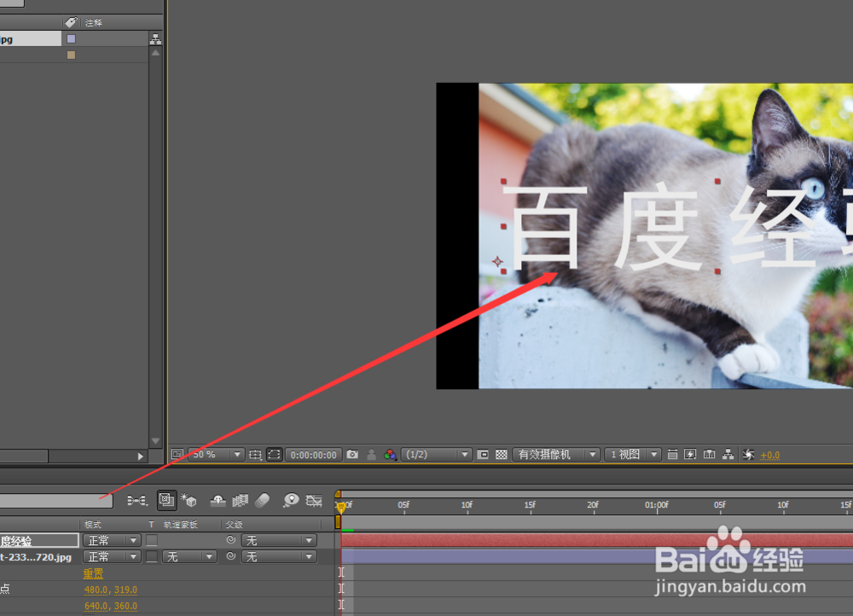Screen dimensions: 853x616
Task: Toggle fast previews icon
Action: 690,455
